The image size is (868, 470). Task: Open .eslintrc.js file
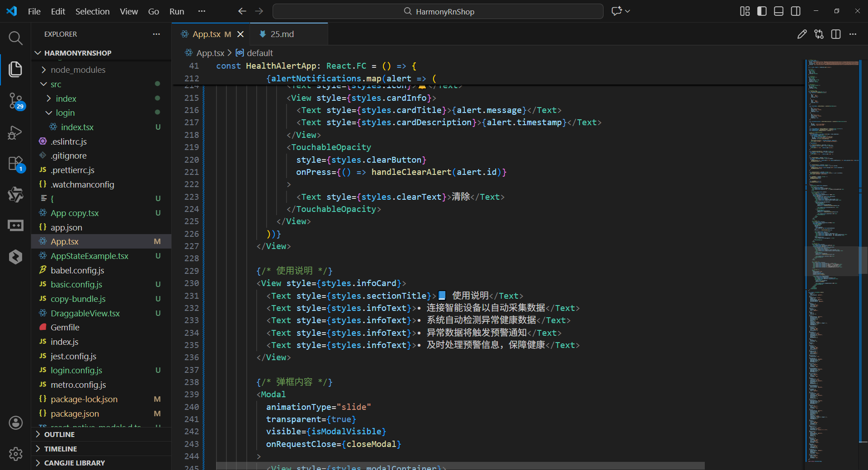pos(101,141)
